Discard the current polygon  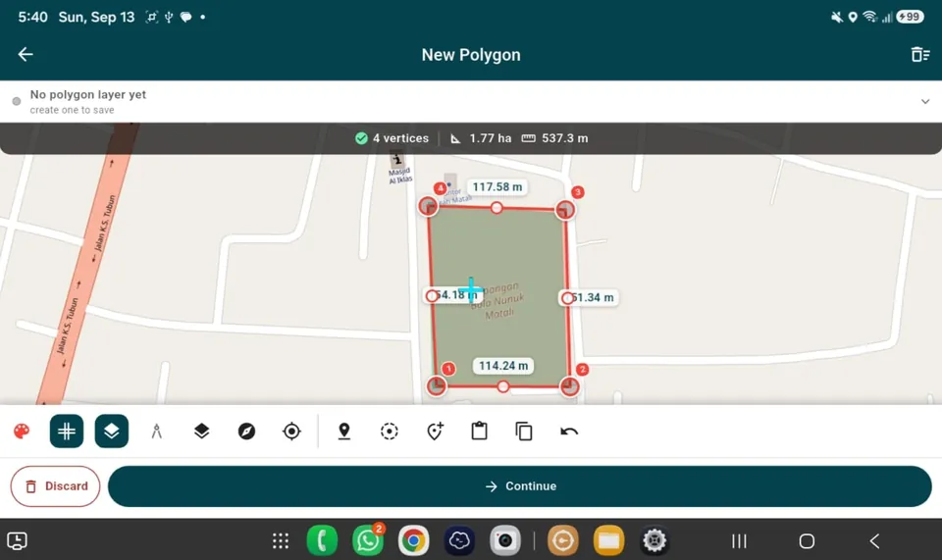[x=55, y=486]
